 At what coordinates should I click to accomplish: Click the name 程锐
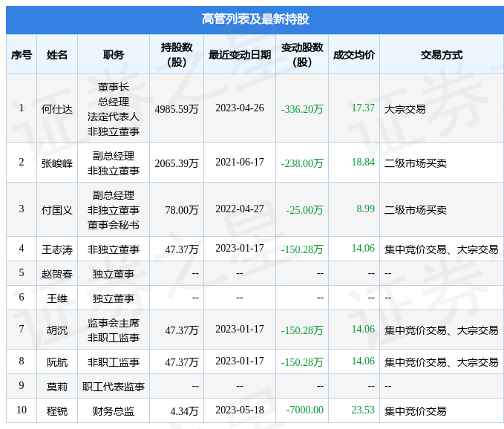click(57, 411)
